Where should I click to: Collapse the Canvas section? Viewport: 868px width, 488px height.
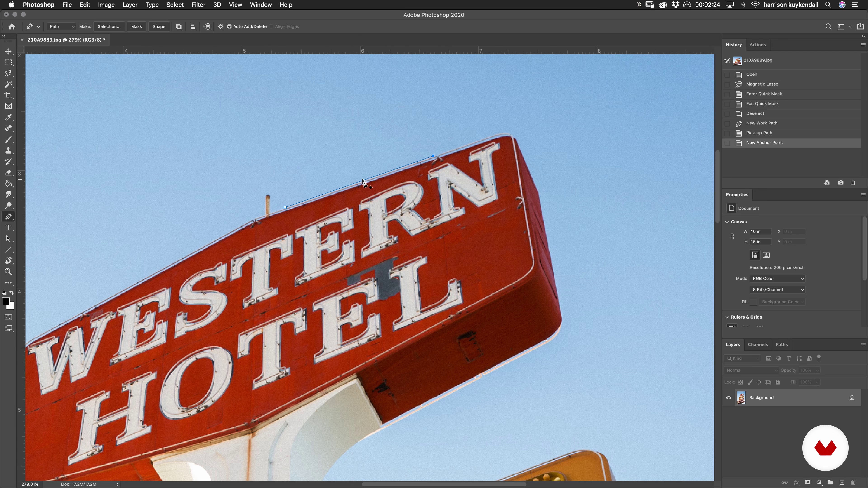pos(727,222)
